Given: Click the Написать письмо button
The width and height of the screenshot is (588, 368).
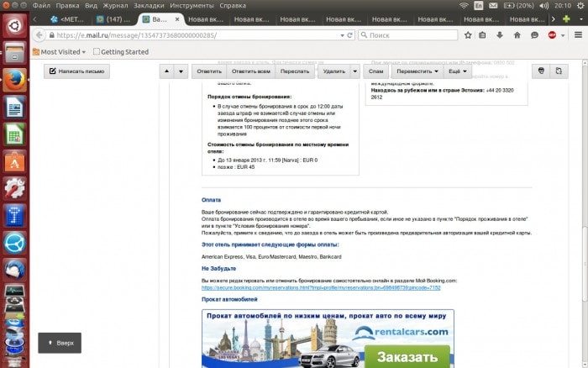Looking at the screenshot, I should pyautogui.click(x=76, y=71).
